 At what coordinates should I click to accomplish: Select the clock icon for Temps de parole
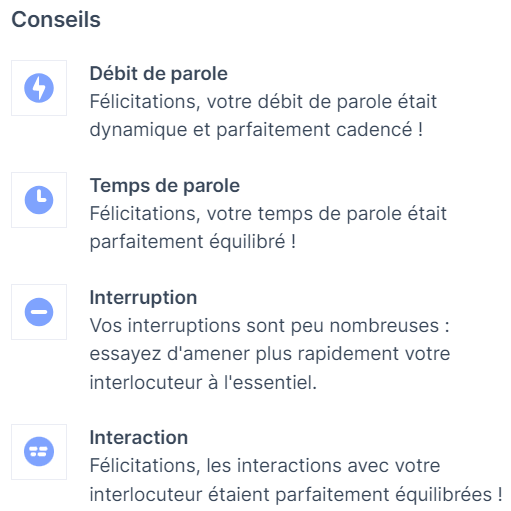39,200
